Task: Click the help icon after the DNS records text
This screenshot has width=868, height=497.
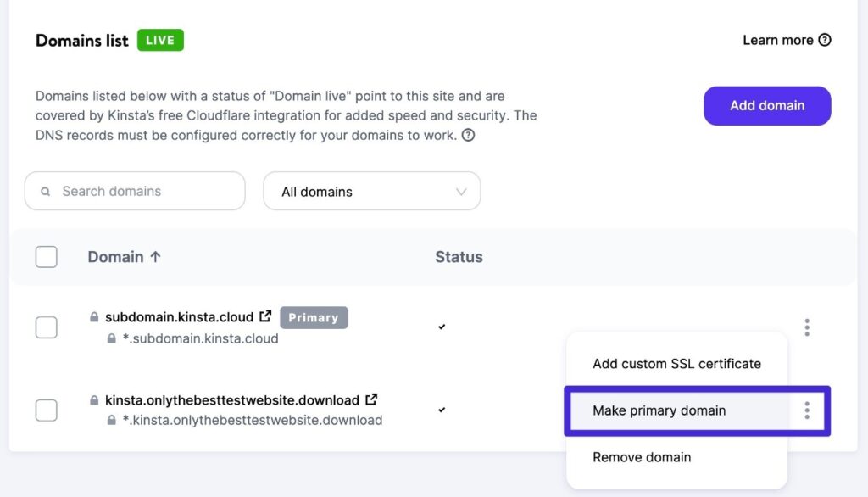Action: [469, 135]
